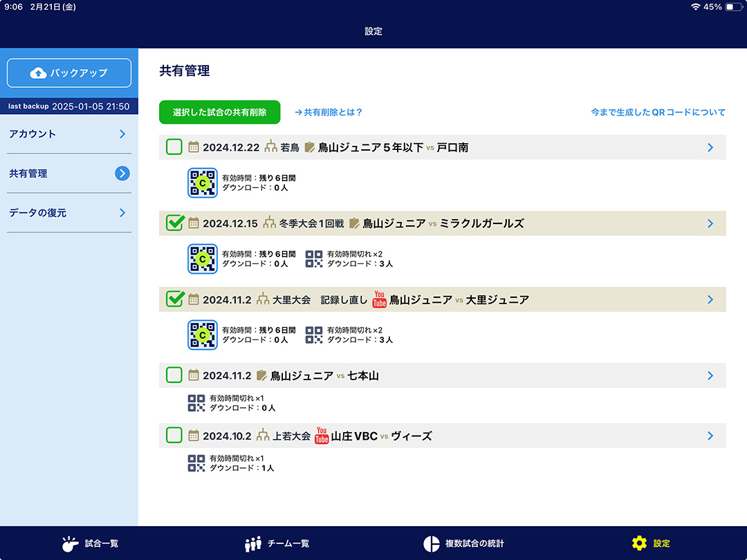This screenshot has height=560, width=747.
Task: Tap the pie chart icon 複数試合の統計
Action: coord(432,543)
